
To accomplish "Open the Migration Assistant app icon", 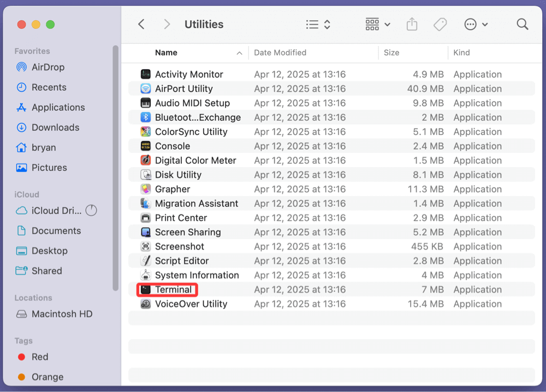I will point(145,203).
